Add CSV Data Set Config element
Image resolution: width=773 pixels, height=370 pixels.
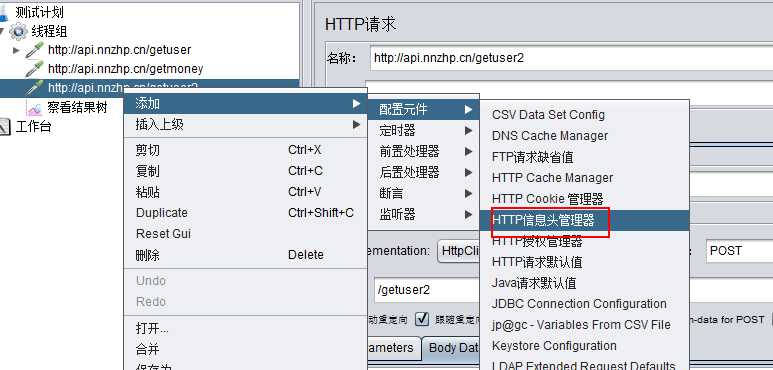point(584,115)
